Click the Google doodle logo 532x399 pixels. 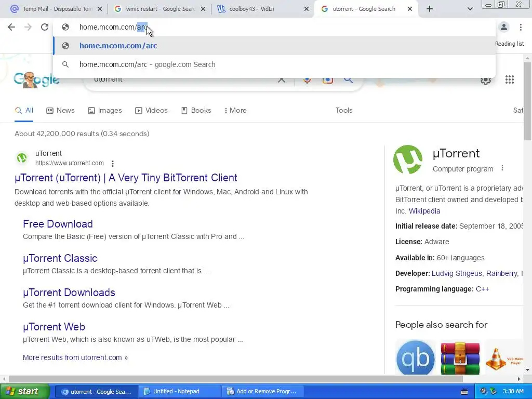(37, 79)
